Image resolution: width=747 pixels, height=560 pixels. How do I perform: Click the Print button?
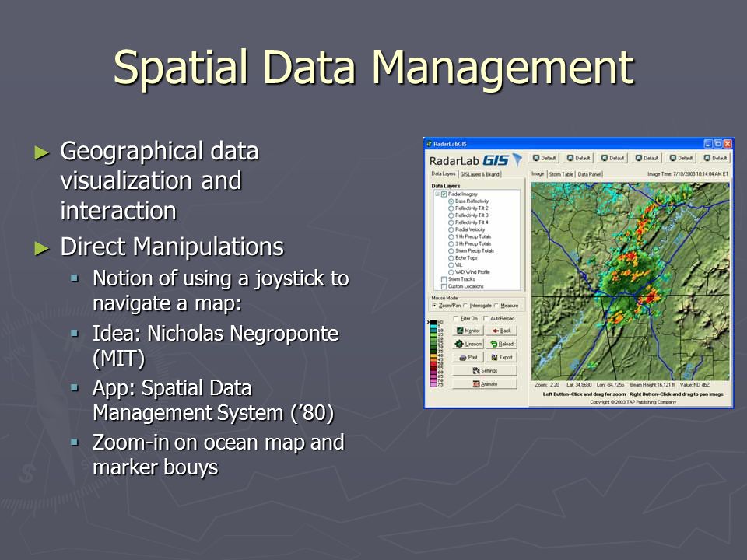(468, 357)
